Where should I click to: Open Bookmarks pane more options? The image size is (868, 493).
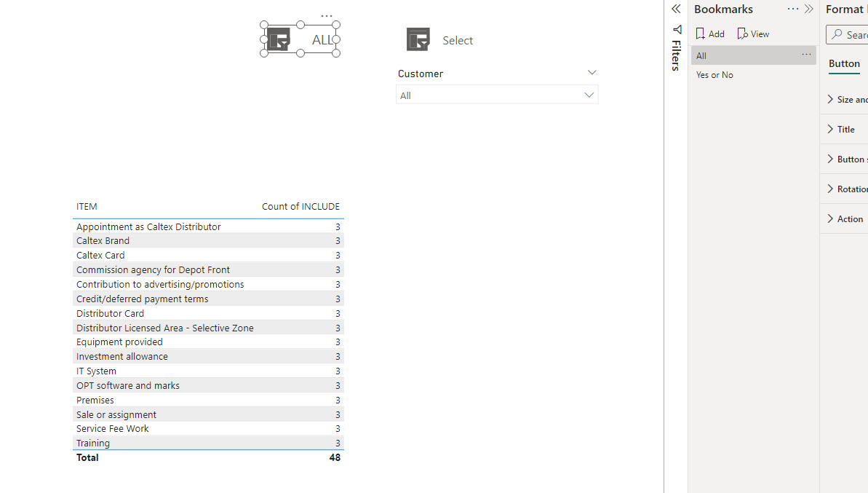coord(793,9)
